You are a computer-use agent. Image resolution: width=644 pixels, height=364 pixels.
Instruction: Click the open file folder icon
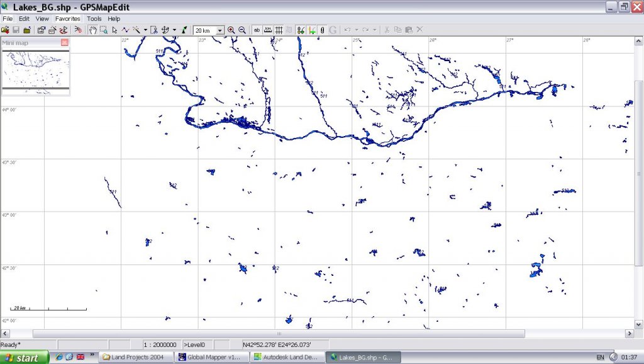[x=5, y=30]
